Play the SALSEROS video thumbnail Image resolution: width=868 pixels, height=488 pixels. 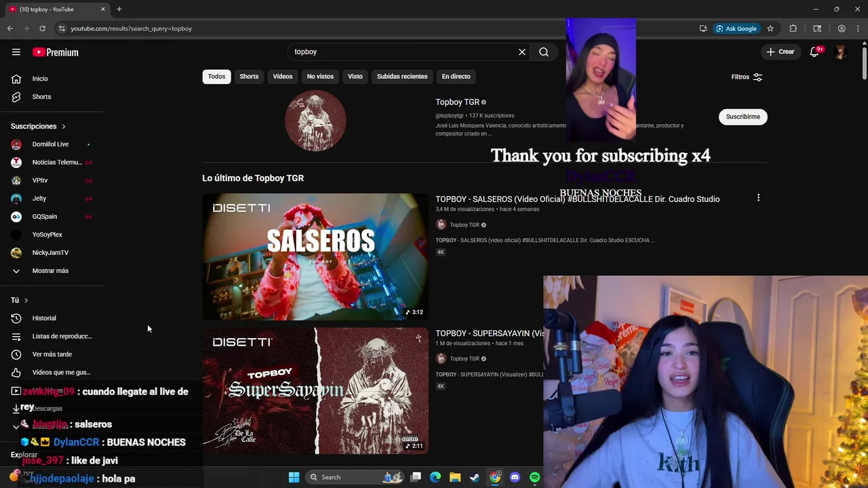(x=315, y=257)
